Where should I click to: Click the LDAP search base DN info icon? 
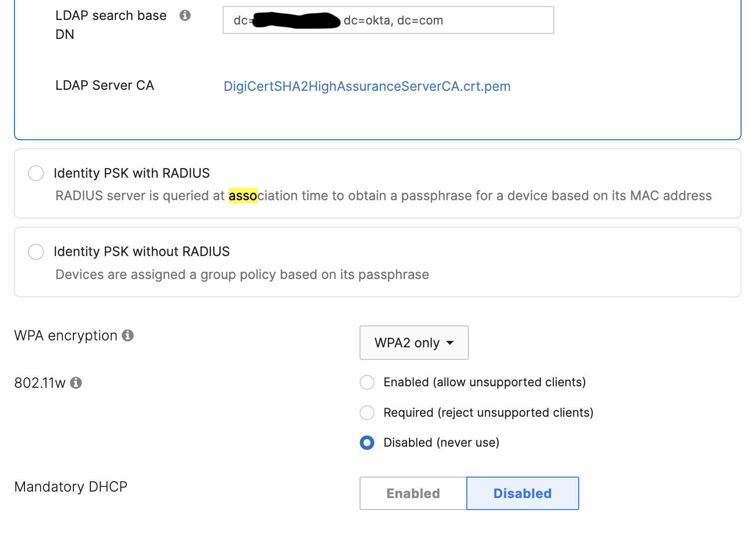(184, 15)
